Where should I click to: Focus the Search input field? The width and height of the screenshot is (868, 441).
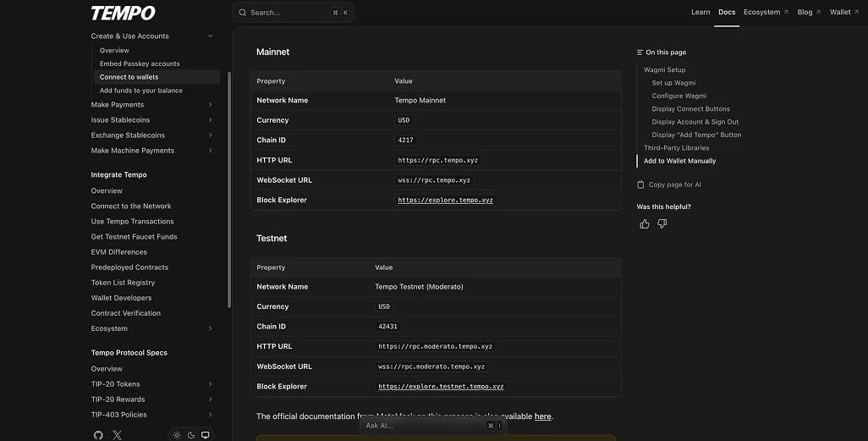294,12
